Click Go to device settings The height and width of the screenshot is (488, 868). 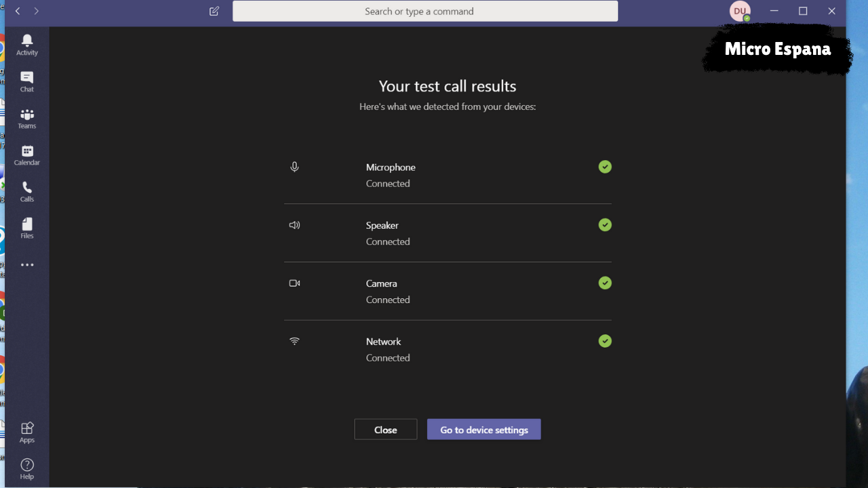484,430
